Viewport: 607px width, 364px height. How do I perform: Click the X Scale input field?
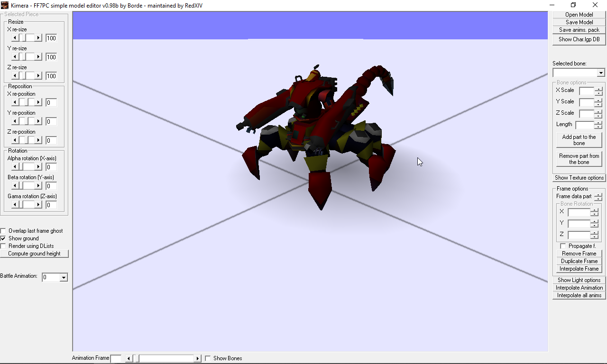(587, 91)
